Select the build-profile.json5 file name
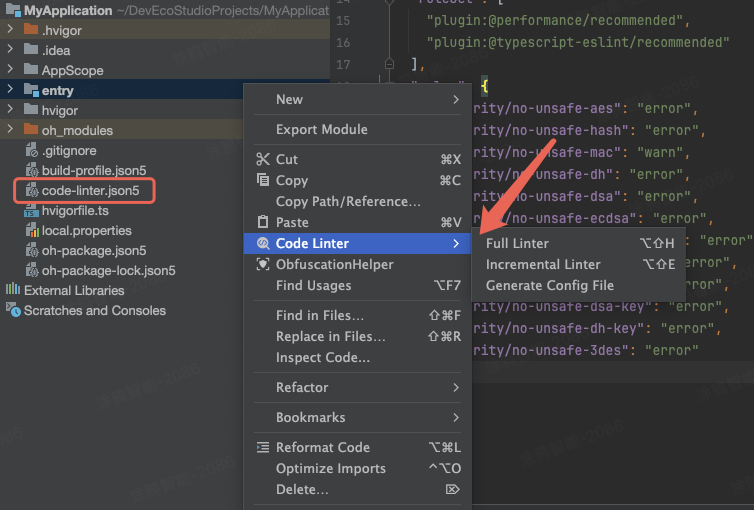The width and height of the screenshot is (754, 510). tap(94, 170)
